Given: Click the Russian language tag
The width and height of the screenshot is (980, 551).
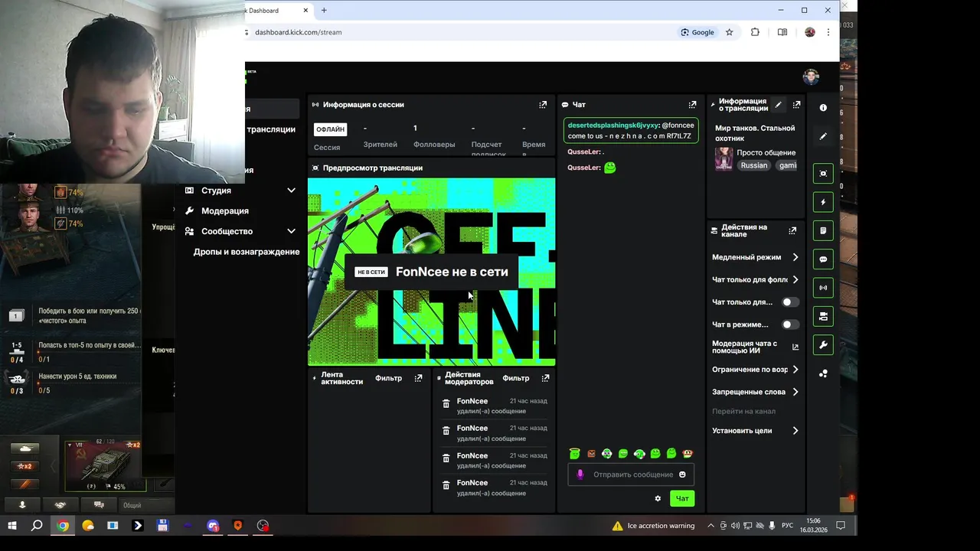Looking at the screenshot, I should coord(754,165).
